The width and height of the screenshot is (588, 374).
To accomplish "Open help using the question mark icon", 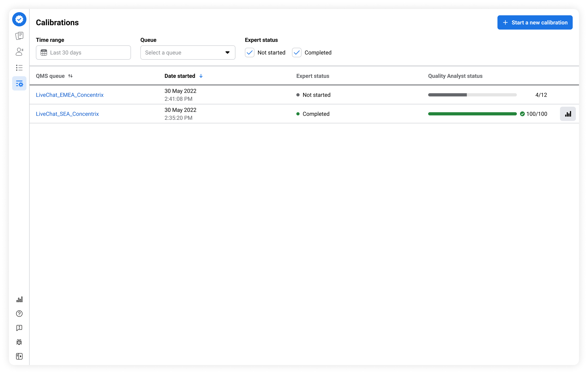I will click(x=19, y=313).
